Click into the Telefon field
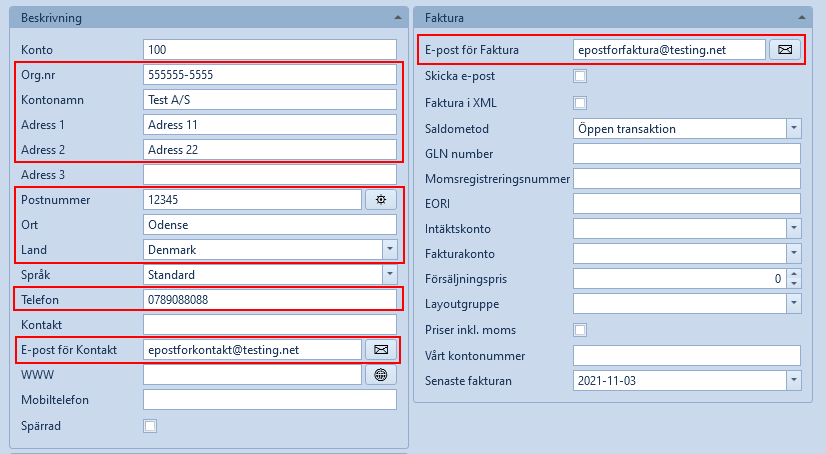Image resolution: width=826 pixels, height=454 pixels. tap(270, 299)
